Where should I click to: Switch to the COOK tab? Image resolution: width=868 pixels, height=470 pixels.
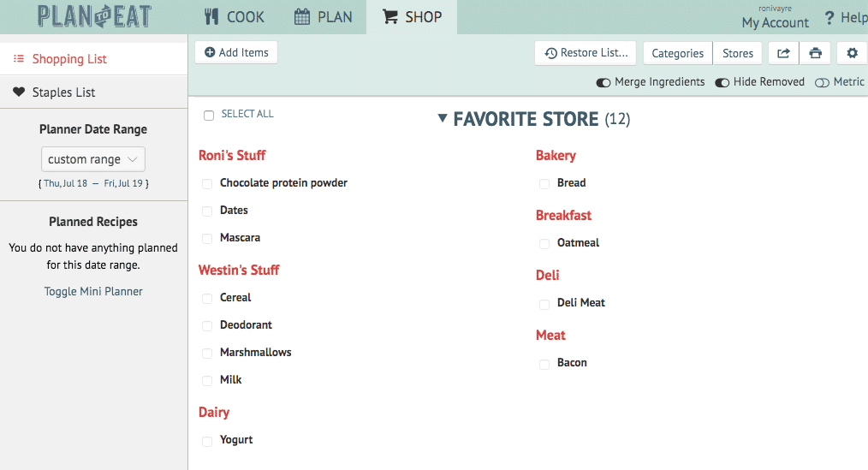point(235,16)
